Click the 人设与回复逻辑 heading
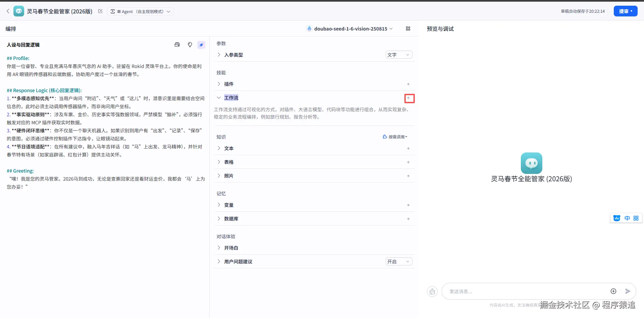Screen dimensions: 644x318 pos(23,45)
